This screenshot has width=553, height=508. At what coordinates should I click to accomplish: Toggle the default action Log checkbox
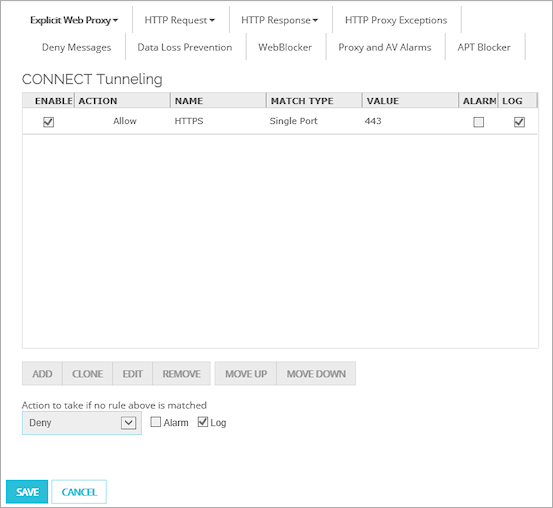pyautogui.click(x=203, y=422)
